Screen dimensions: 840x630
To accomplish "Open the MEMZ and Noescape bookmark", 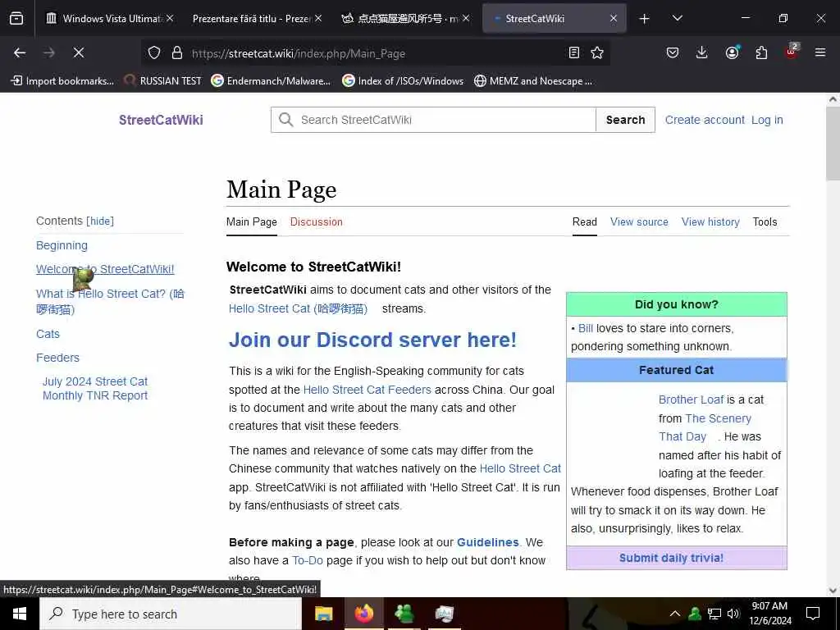I will 533,81.
